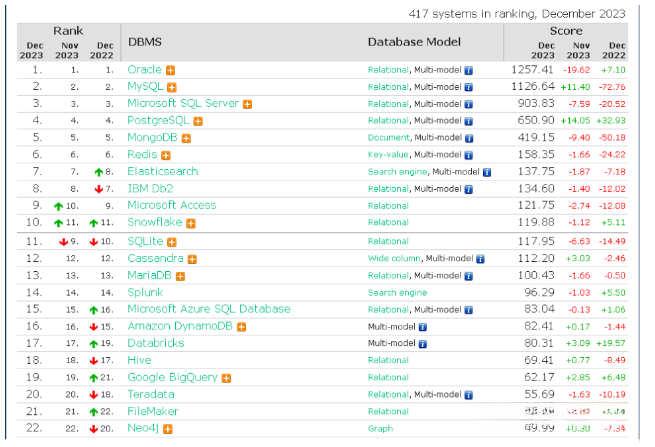
Task: Click Relational link in Snowflake row
Action: (388, 223)
